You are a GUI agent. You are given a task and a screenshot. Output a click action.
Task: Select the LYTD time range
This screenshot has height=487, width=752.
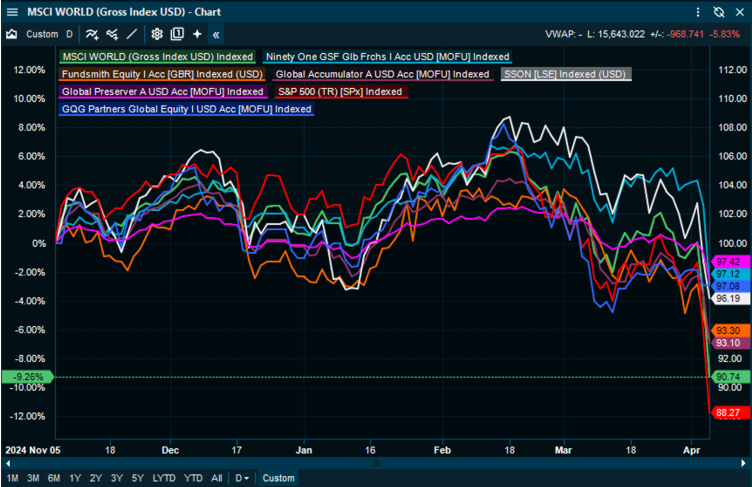[x=164, y=478]
